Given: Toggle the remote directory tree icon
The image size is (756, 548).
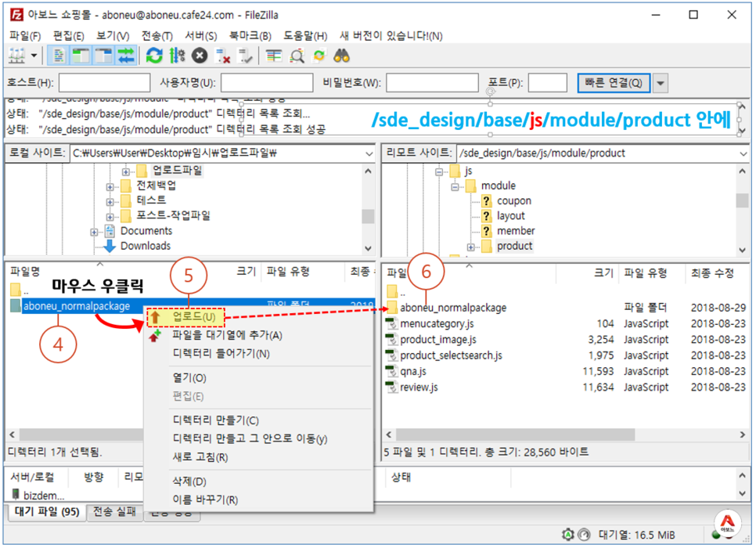Looking at the screenshot, I should click(x=103, y=56).
